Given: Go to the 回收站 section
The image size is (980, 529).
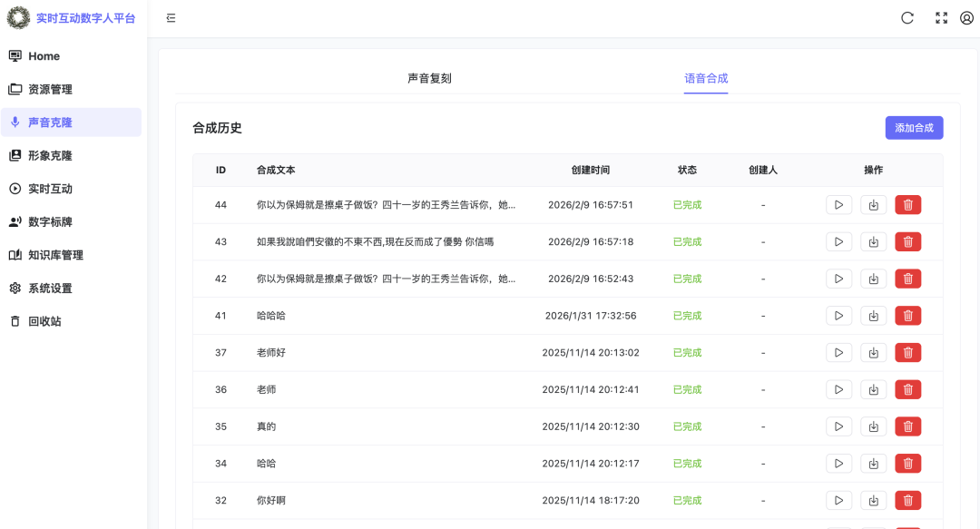Looking at the screenshot, I should pyautogui.click(x=42, y=319).
